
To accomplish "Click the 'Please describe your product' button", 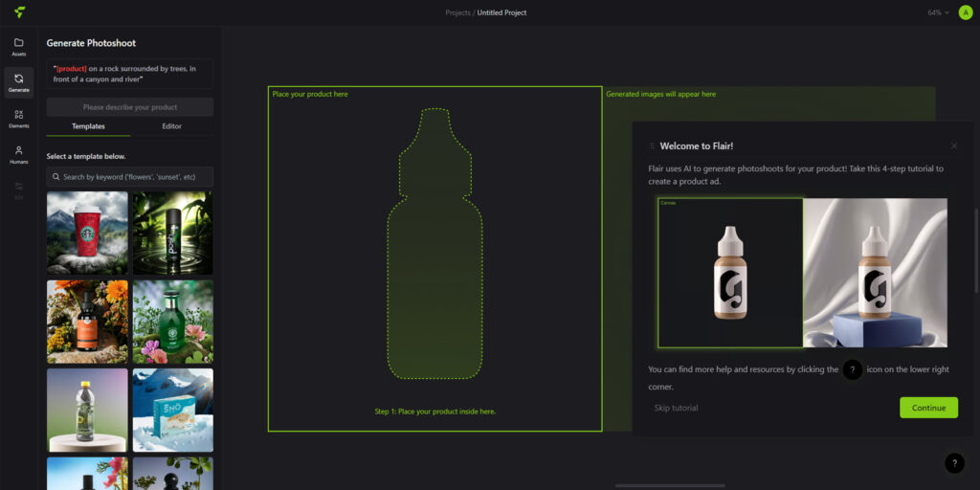I will click(130, 107).
